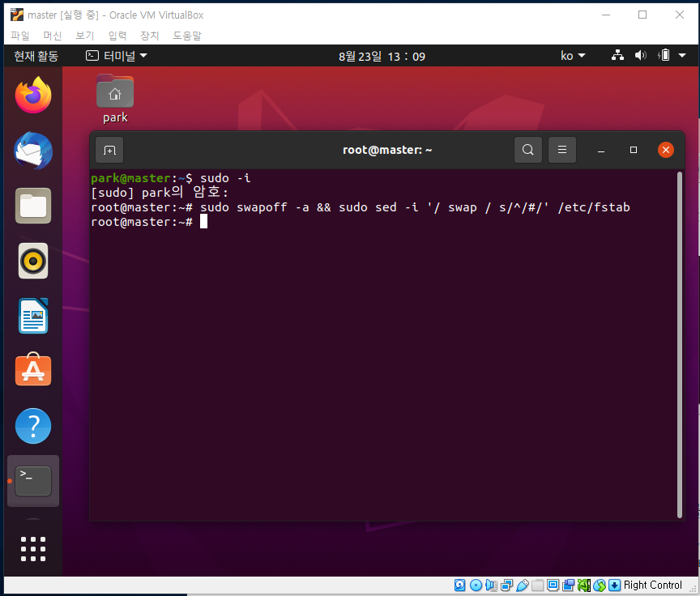Minimize the terminal window
Screen dimensions: 700x596
pyautogui.click(x=601, y=150)
